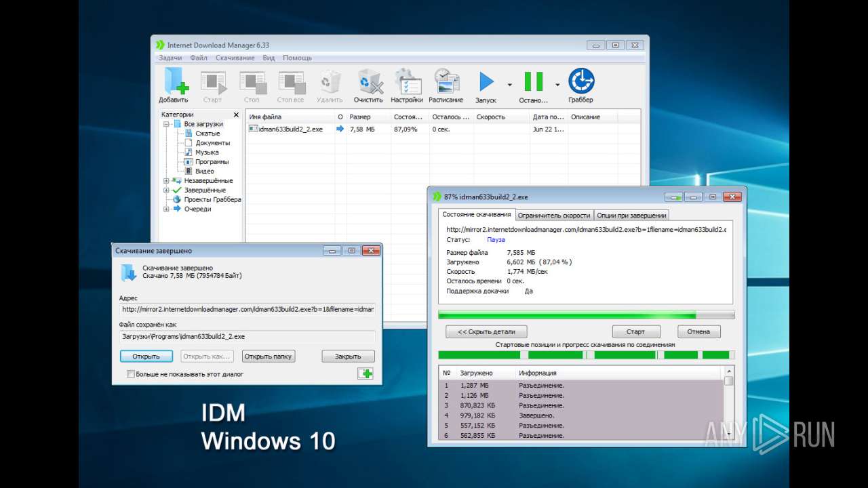Click the Открыть папку button
Screen dimensions: 868x488
[x=268, y=357]
